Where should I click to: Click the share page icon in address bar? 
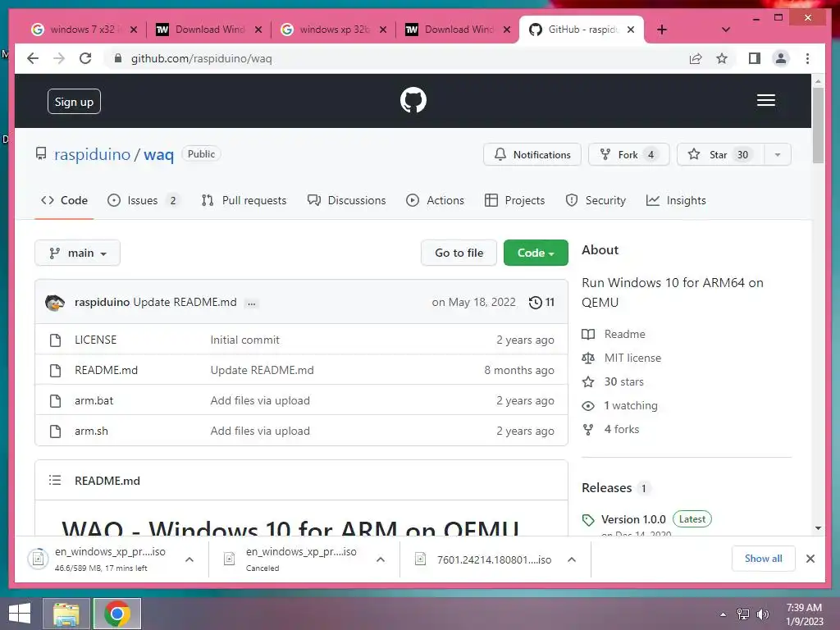[696, 58]
